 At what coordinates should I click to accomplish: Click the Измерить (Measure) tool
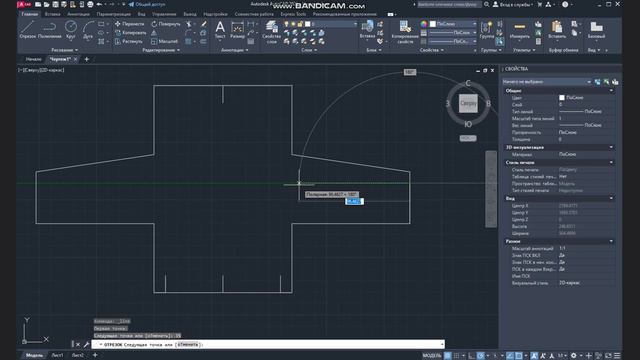click(520, 29)
